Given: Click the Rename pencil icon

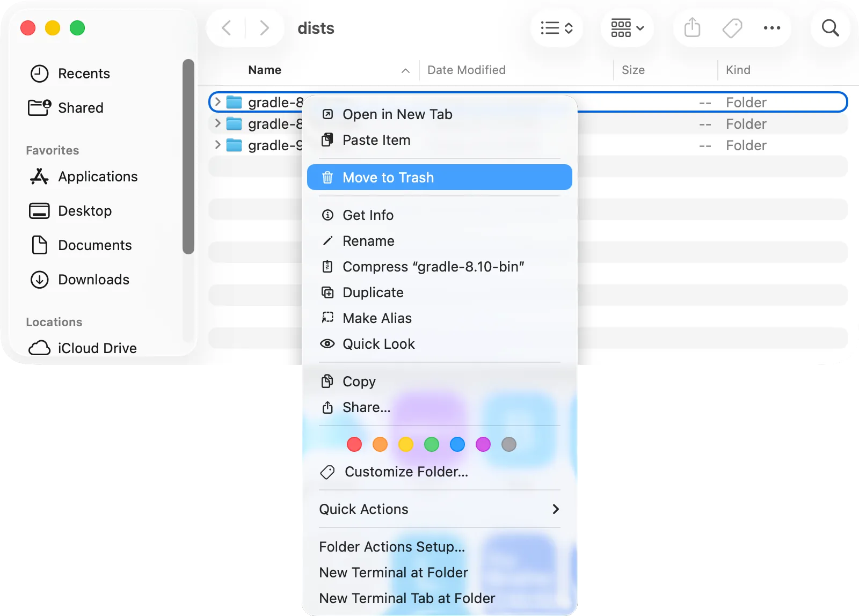Looking at the screenshot, I should point(327,241).
